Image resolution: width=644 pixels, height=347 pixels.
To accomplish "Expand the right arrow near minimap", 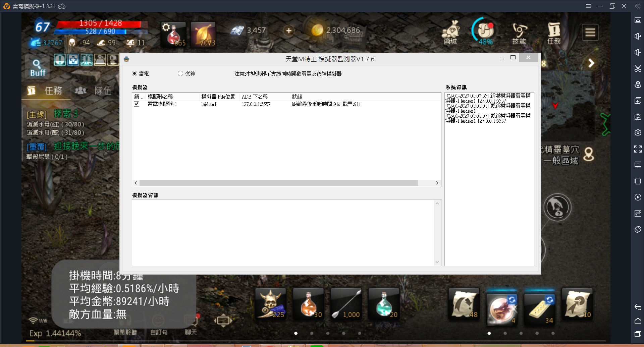I will pos(591,63).
